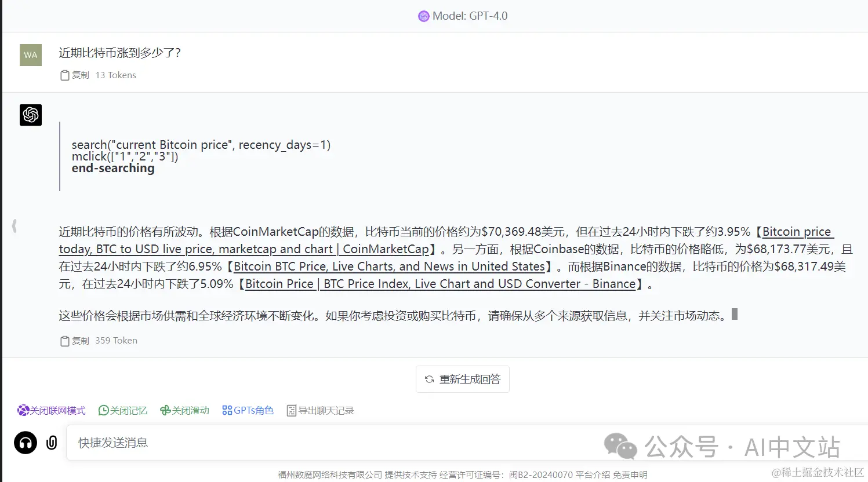Click the Model GPT-4.0 logo icon

click(423, 16)
